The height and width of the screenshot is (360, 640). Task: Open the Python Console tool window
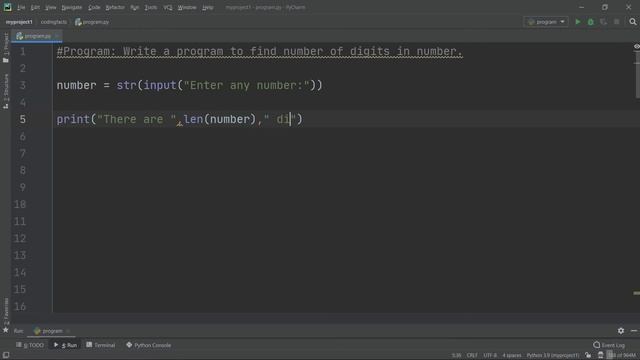149,345
